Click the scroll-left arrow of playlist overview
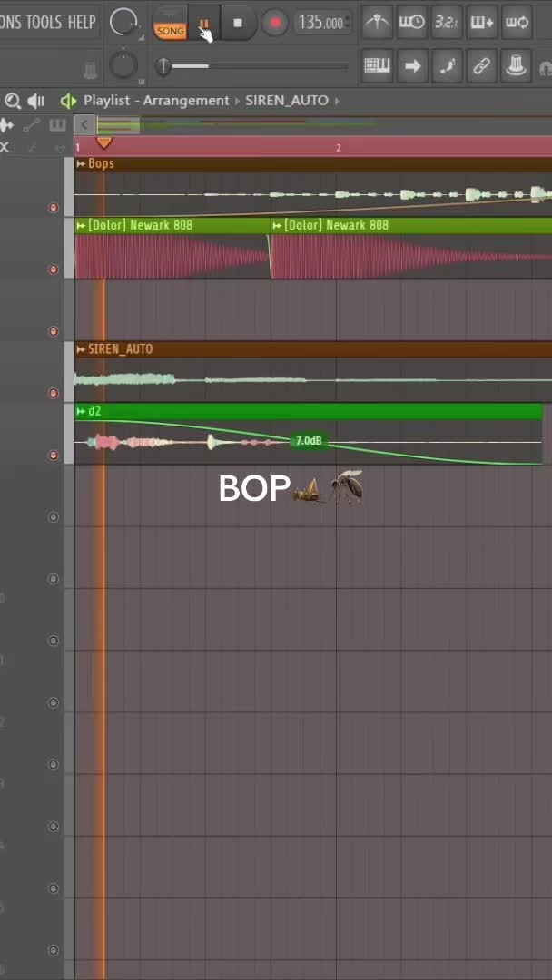The width and height of the screenshot is (552, 980). (x=84, y=125)
